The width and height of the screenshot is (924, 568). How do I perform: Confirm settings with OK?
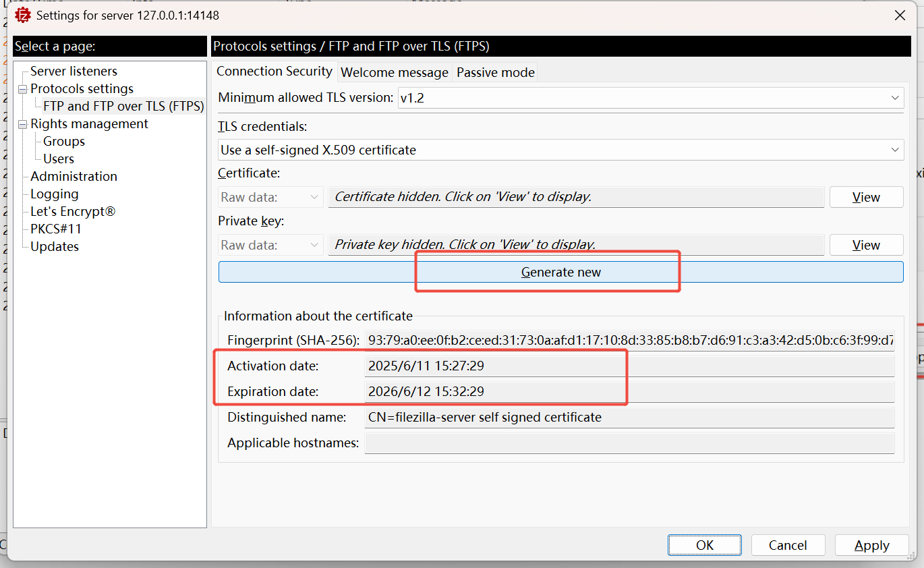click(705, 545)
